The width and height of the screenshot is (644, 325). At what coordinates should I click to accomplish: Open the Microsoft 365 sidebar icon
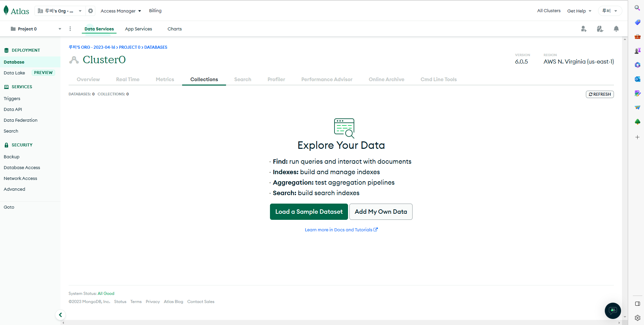click(x=637, y=65)
